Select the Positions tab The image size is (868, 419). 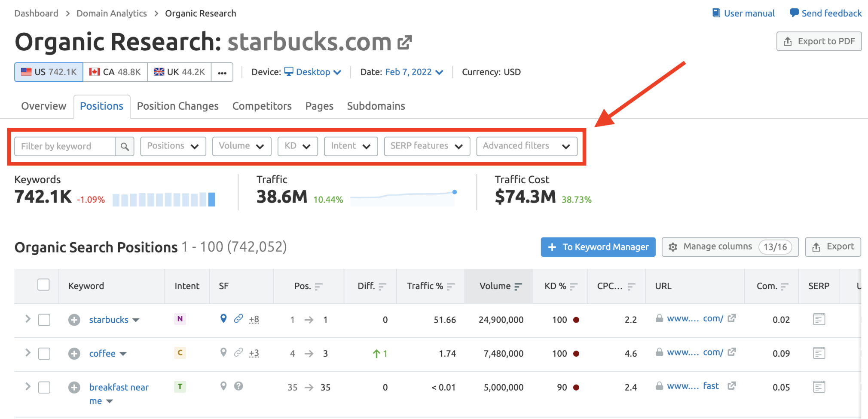(x=102, y=106)
